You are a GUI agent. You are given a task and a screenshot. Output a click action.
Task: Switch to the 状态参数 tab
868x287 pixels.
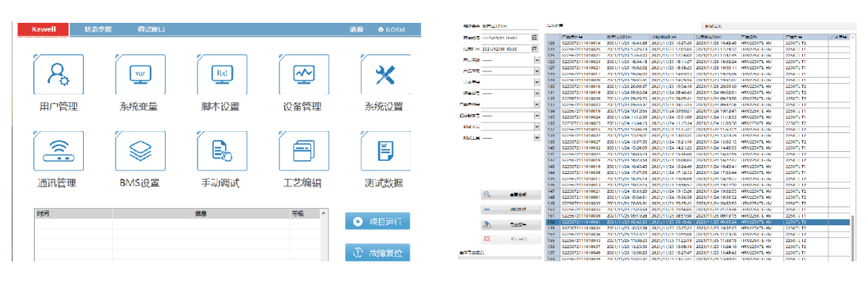98,30
